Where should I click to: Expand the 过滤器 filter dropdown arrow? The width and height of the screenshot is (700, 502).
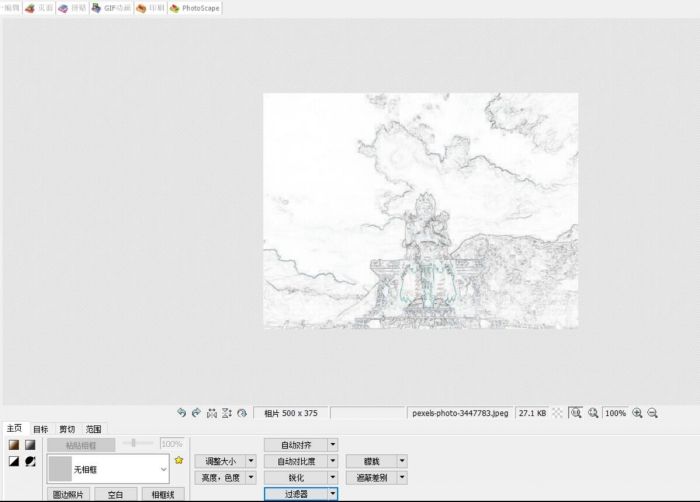click(333, 494)
